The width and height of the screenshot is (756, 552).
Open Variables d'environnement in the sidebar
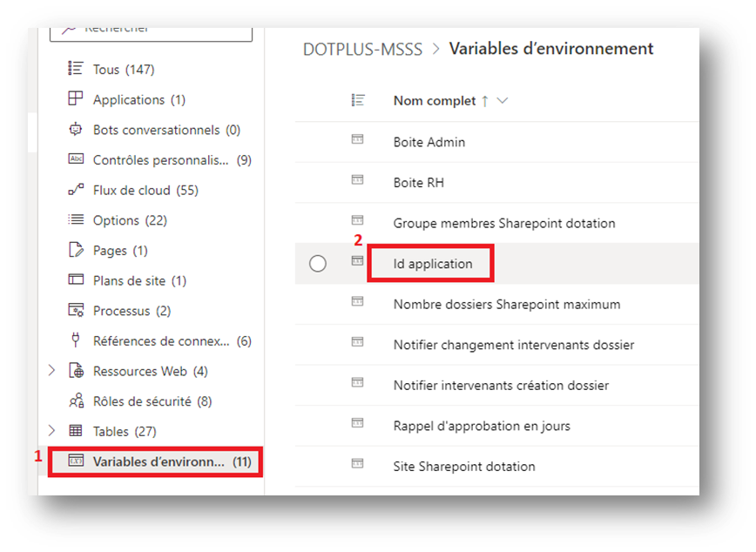point(159,461)
